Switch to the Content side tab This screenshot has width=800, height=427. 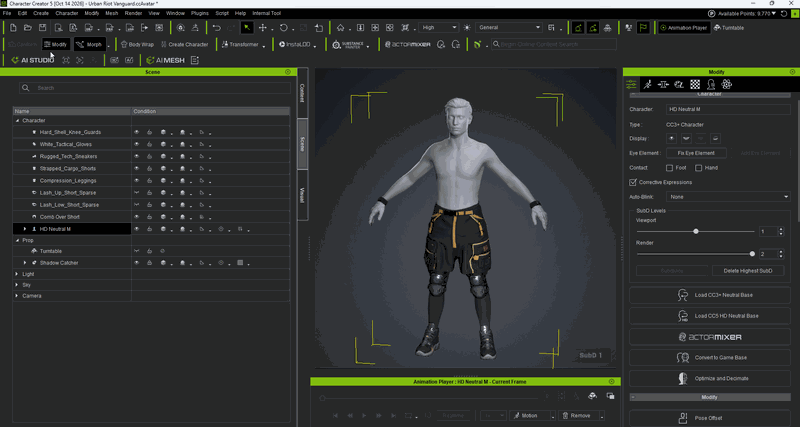click(302, 93)
